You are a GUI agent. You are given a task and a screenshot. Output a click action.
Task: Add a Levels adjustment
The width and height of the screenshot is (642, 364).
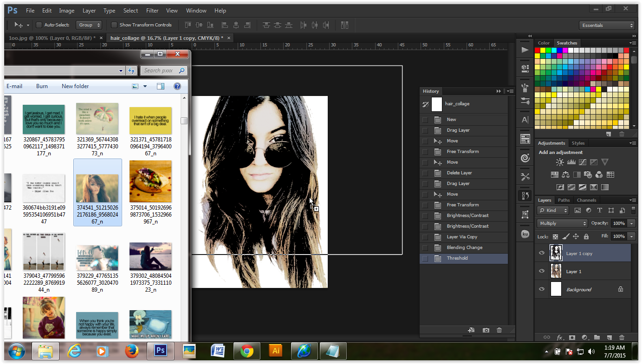click(571, 162)
